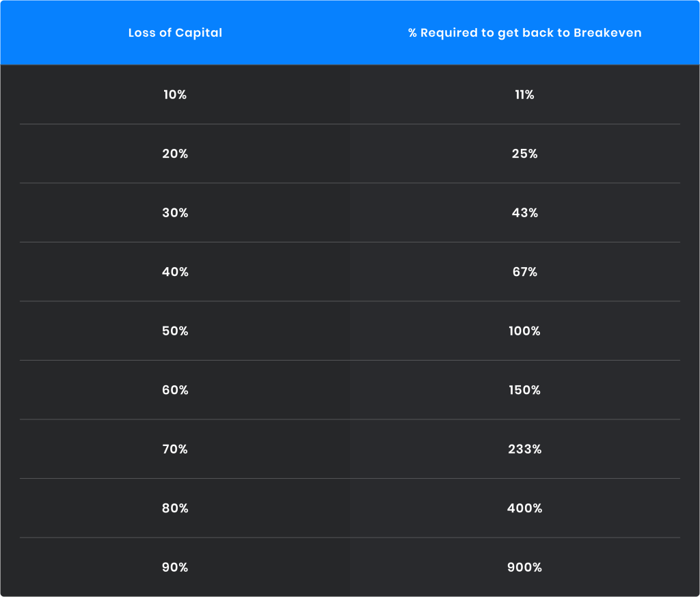The width and height of the screenshot is (700, 597).
Task: Click the 400% required gain cell
Action: [524, 508]
